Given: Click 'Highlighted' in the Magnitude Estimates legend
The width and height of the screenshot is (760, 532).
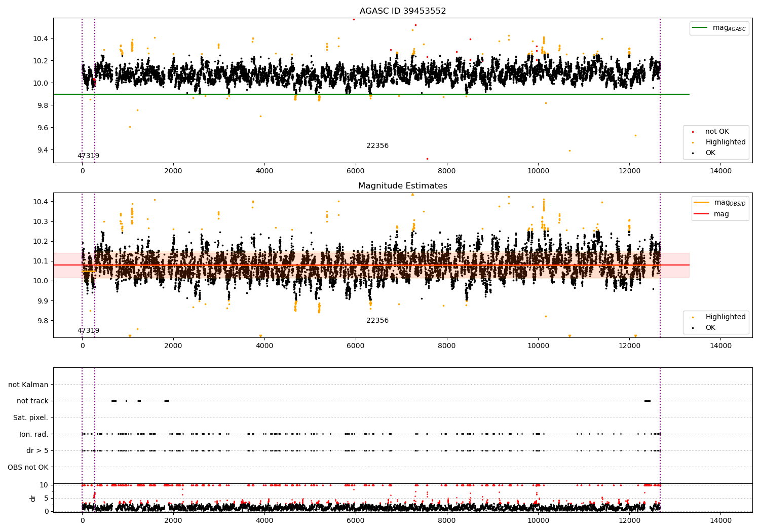Looking at the screenshot, I should (x=726, y=317).
